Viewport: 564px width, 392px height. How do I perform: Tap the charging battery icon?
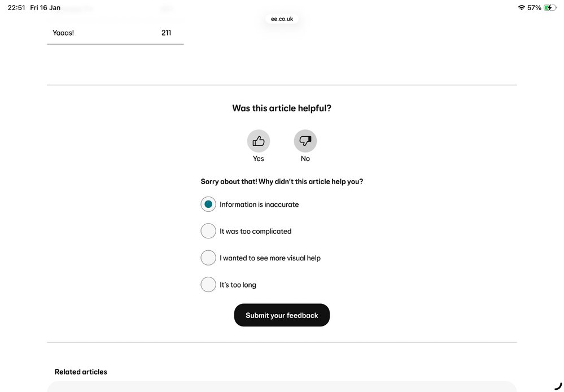click(550, 7)
